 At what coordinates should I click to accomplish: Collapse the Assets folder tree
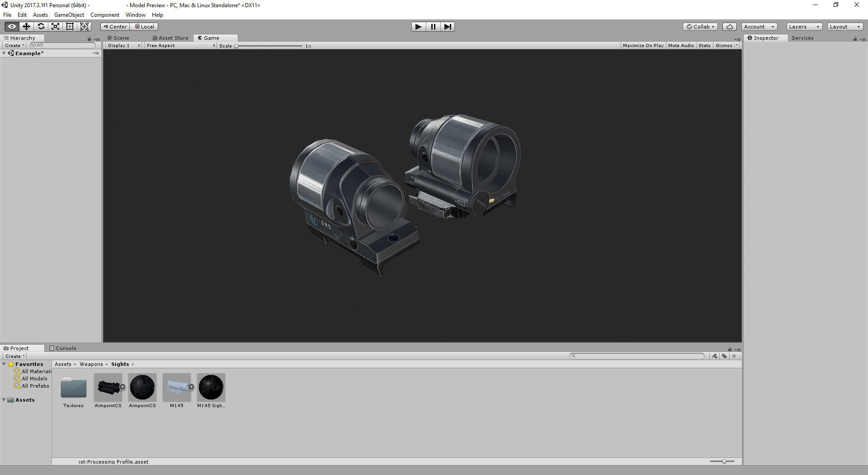4,400
